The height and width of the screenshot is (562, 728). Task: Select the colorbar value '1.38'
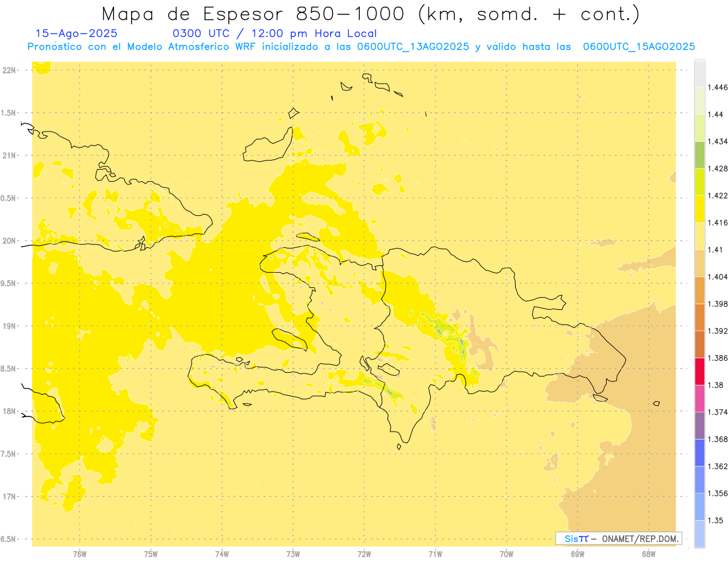click(x=716, y=385)
